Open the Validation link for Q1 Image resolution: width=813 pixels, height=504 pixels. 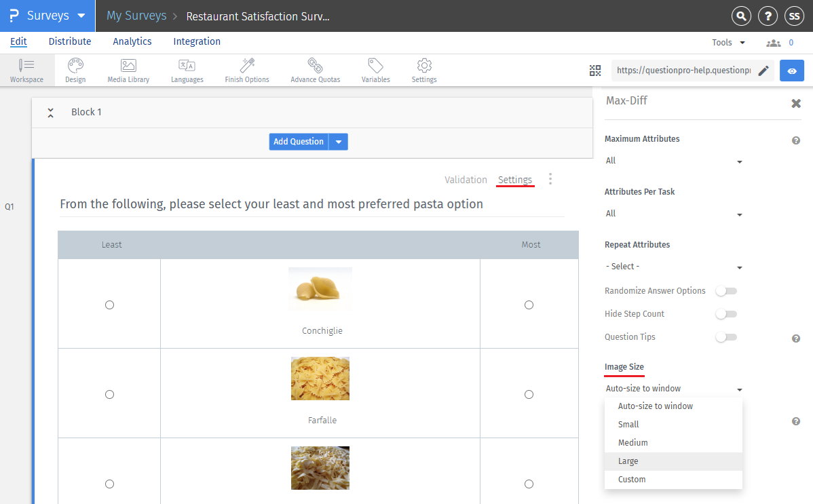466,180
